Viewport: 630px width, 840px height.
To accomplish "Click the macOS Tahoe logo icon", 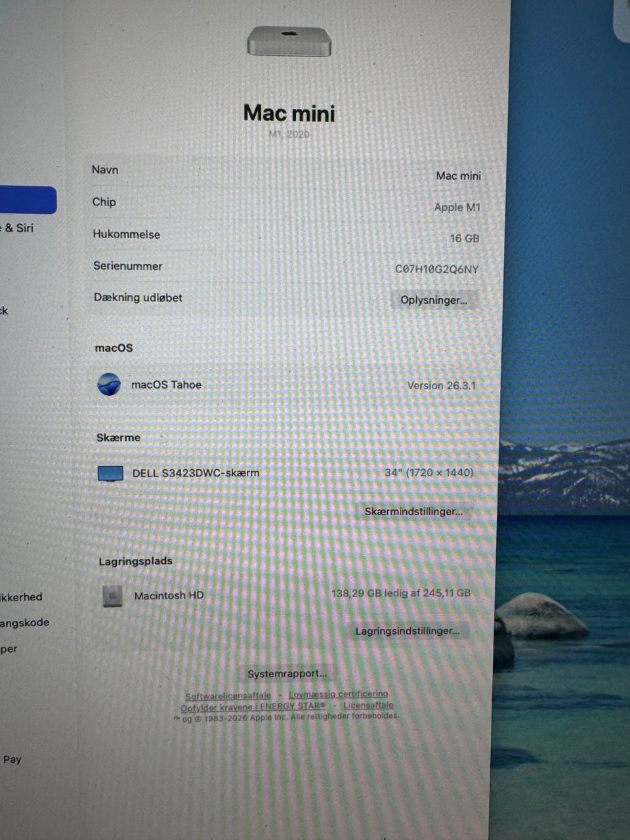I will coord(109,384).
